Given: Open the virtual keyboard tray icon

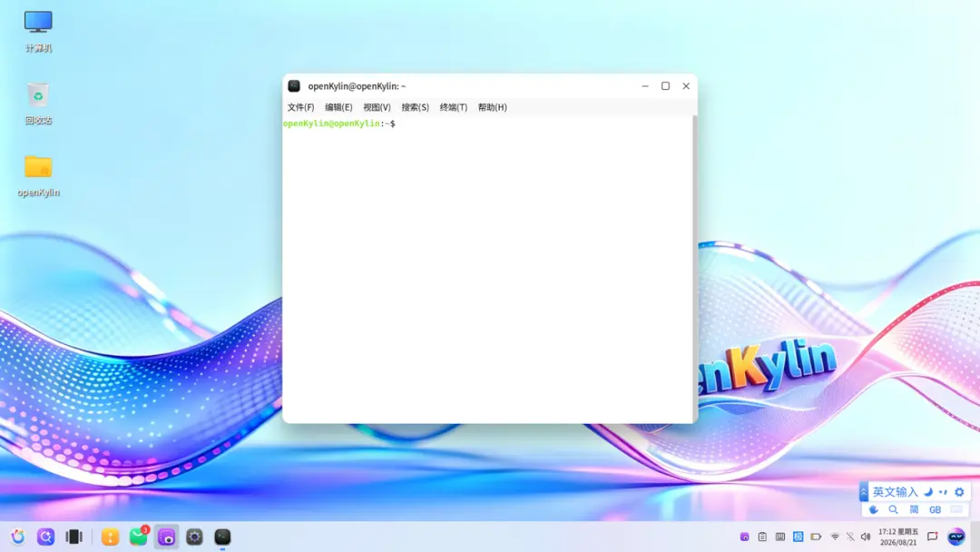Looking at the screenshot, I should click(780, 537).
